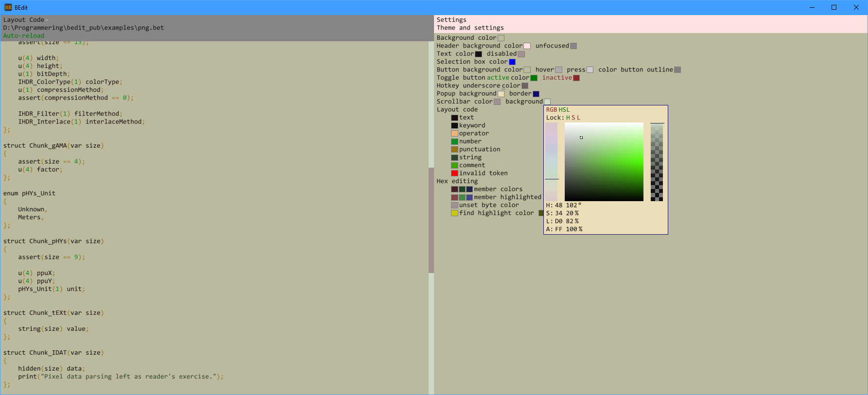Click the code editor scrollbar thumb
868x395 pixels.
431,220
